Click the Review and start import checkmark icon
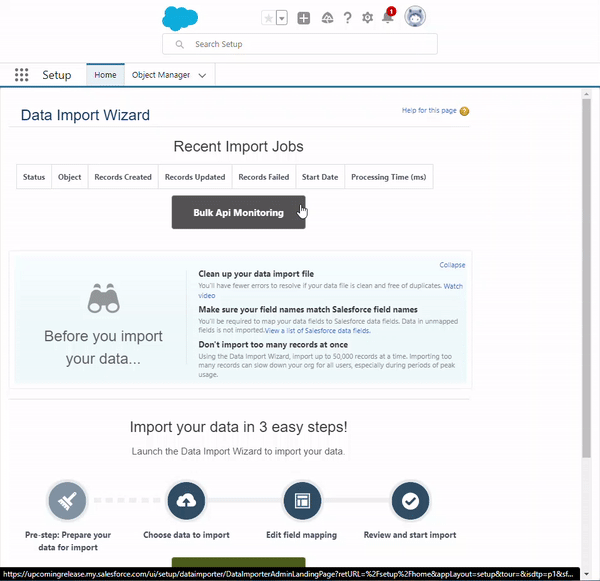600x581 pixels. pos(410,501)
